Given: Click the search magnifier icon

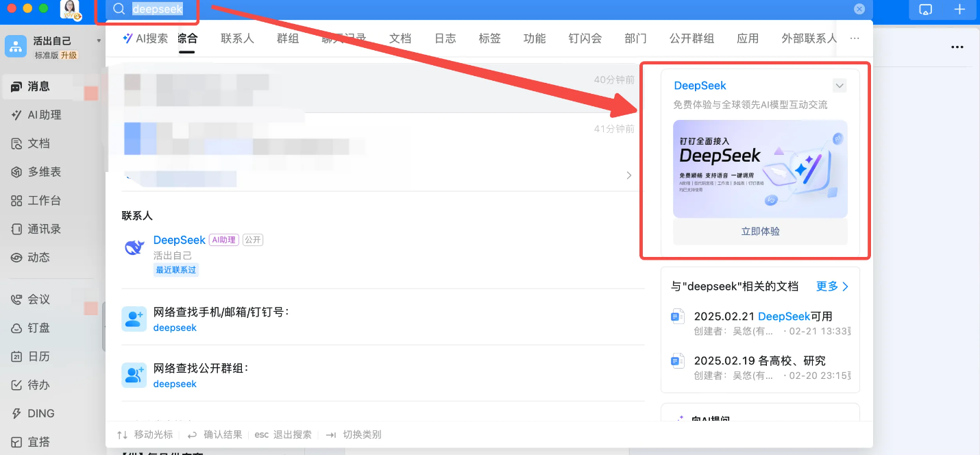Looking at the screenshot, I should (119, 9).
